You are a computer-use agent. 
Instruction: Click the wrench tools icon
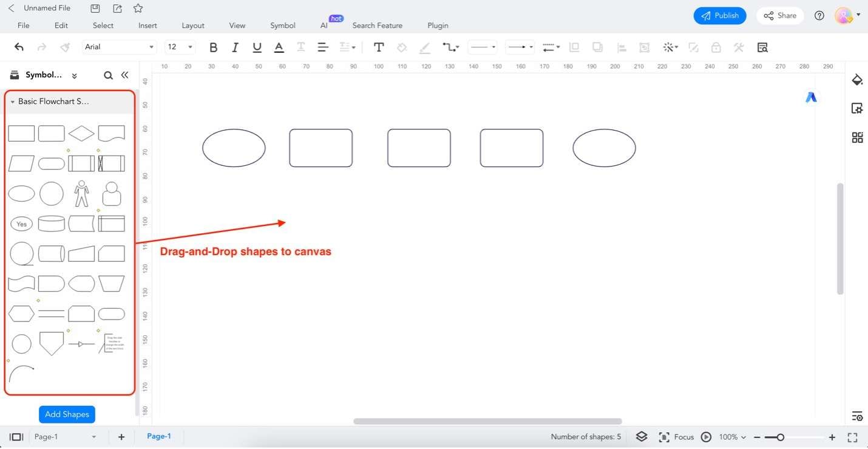click(739, 47)
